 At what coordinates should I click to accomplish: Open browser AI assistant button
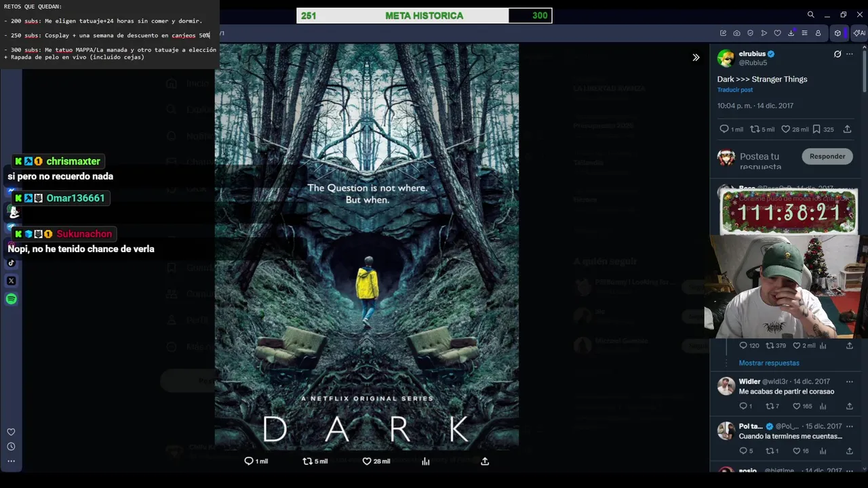tap(859, 33)
